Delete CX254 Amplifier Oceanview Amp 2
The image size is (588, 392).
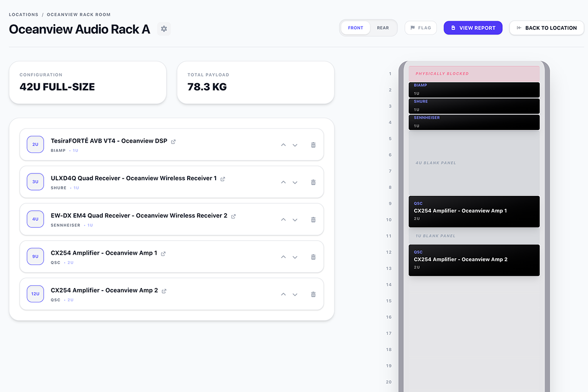[313, 294]
